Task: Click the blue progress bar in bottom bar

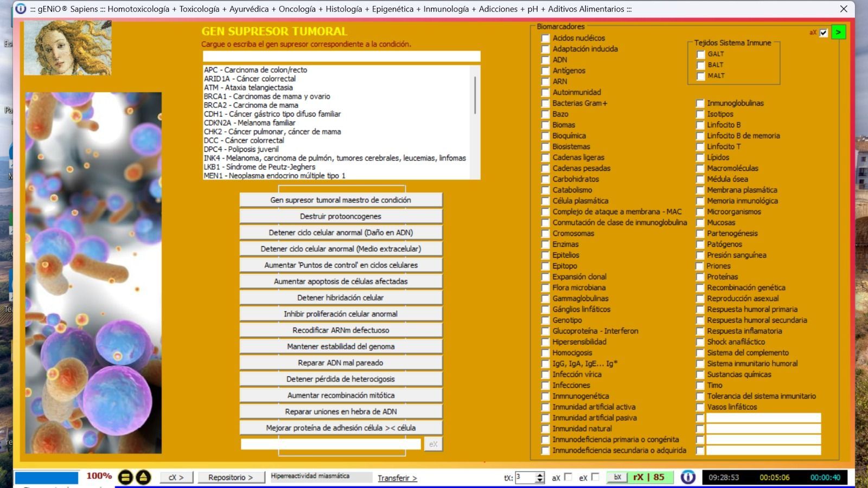Action: point(46,478)
